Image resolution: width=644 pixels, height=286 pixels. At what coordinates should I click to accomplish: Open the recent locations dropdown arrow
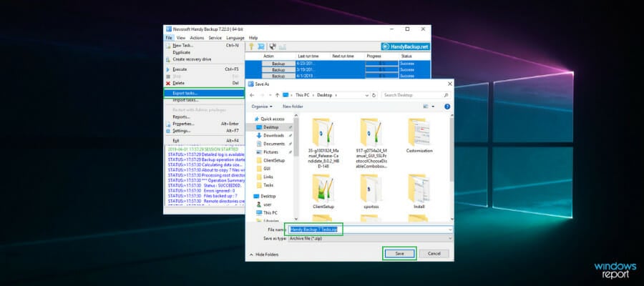[270, 95]
